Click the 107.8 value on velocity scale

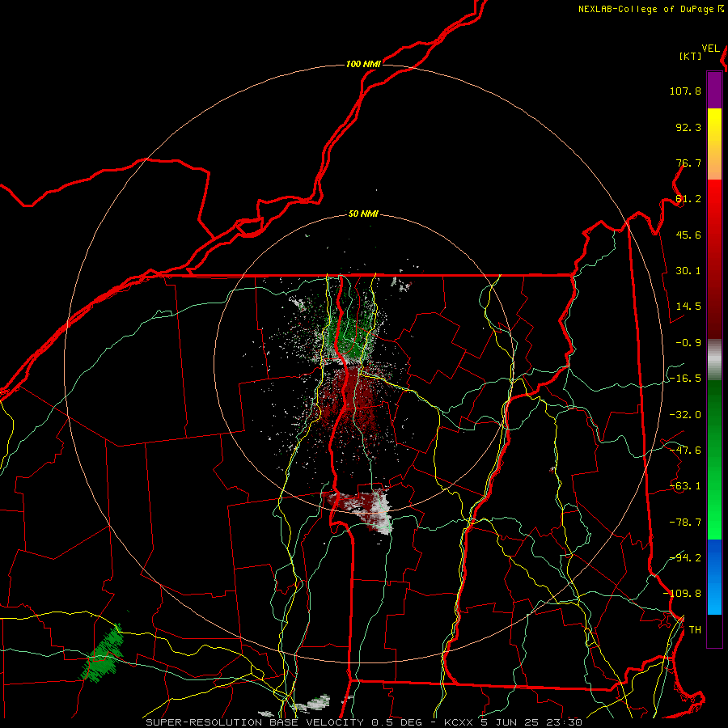(685, 91)
